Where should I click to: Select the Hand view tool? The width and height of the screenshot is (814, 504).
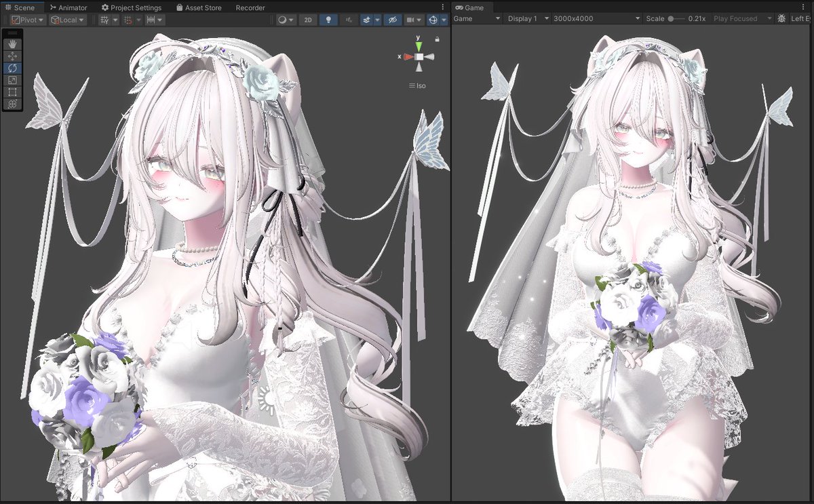click(13, 43)
